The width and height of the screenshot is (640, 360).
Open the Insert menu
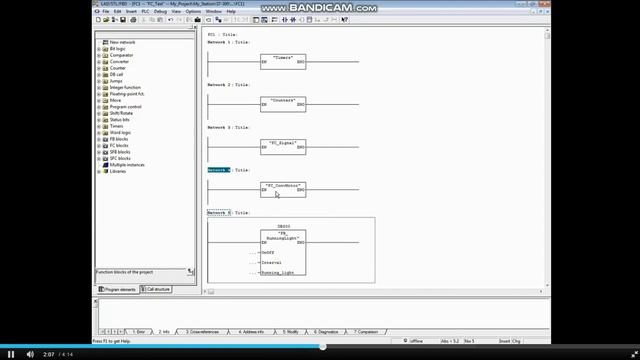click(x=131, y=11)
